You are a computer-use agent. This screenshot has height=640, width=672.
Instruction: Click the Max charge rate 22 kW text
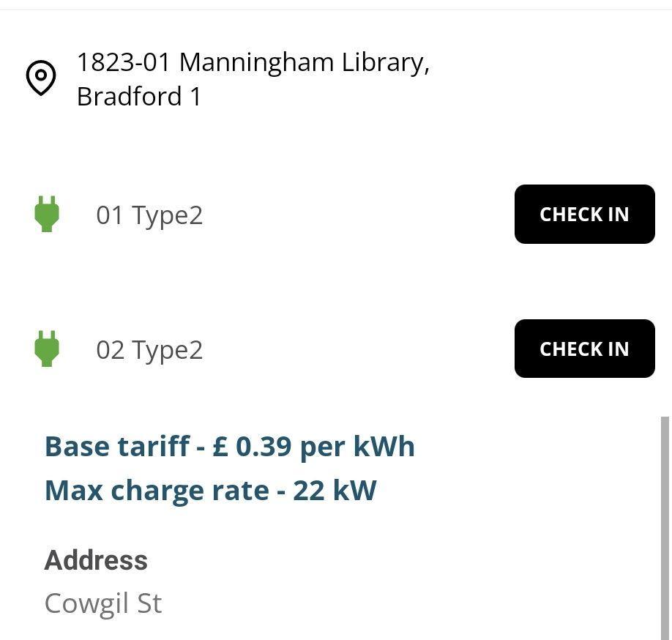(209, 491)
